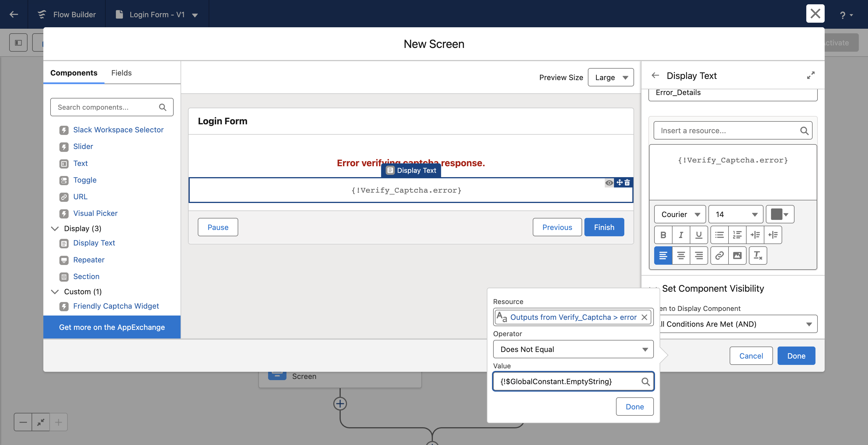Open the text color swatch picker
Screen dimensions: 868x445
point(780,214)
